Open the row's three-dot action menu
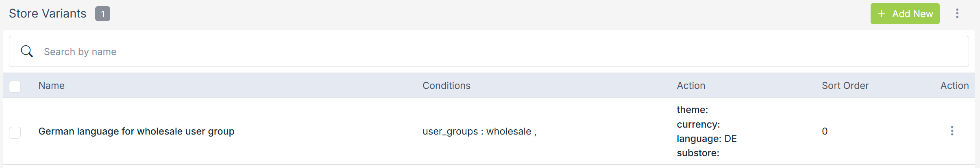 click(x=952, y=131)
